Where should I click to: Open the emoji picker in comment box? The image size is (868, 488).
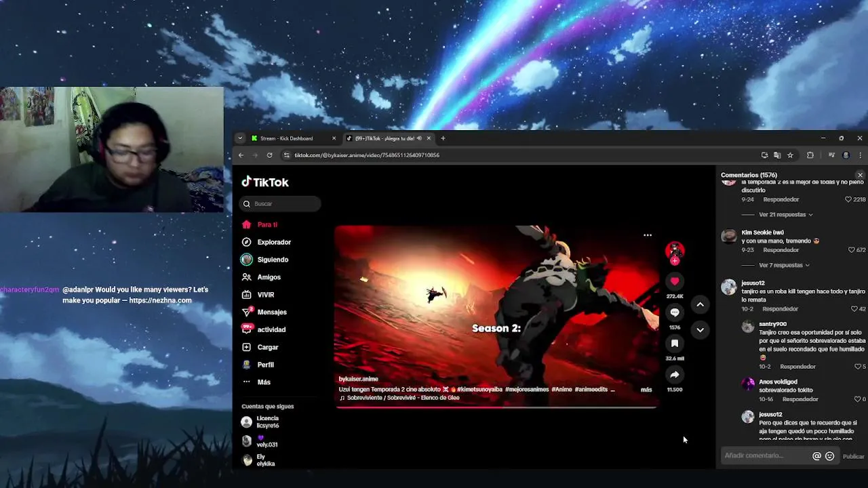[829, 456]
